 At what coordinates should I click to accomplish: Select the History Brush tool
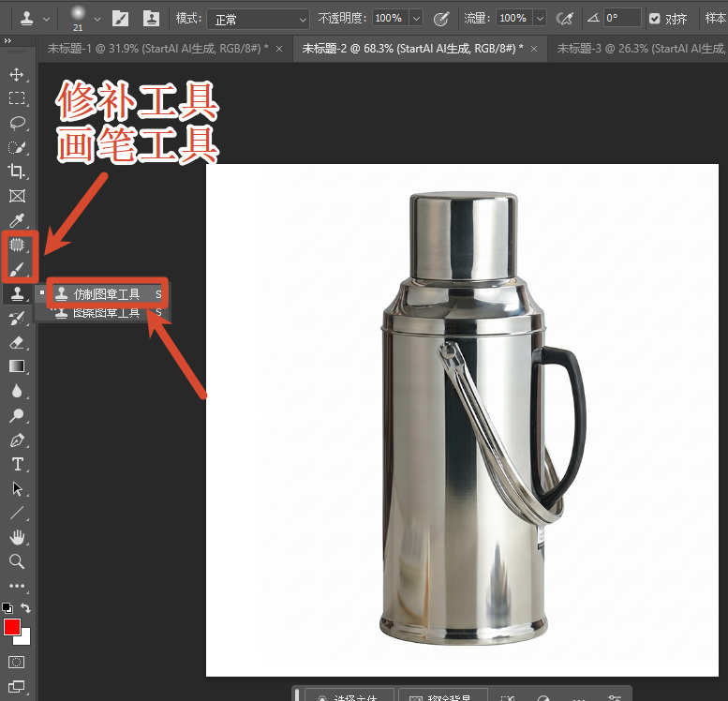(x=17, y=319)
